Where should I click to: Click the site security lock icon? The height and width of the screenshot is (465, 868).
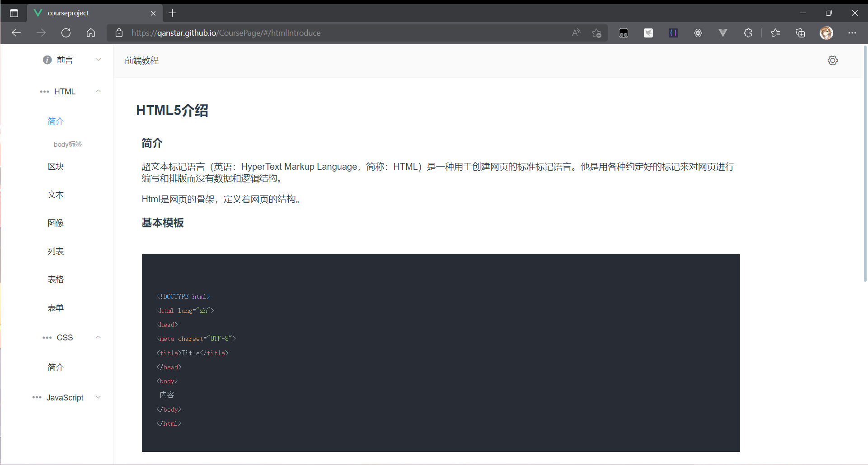[119, 33]
